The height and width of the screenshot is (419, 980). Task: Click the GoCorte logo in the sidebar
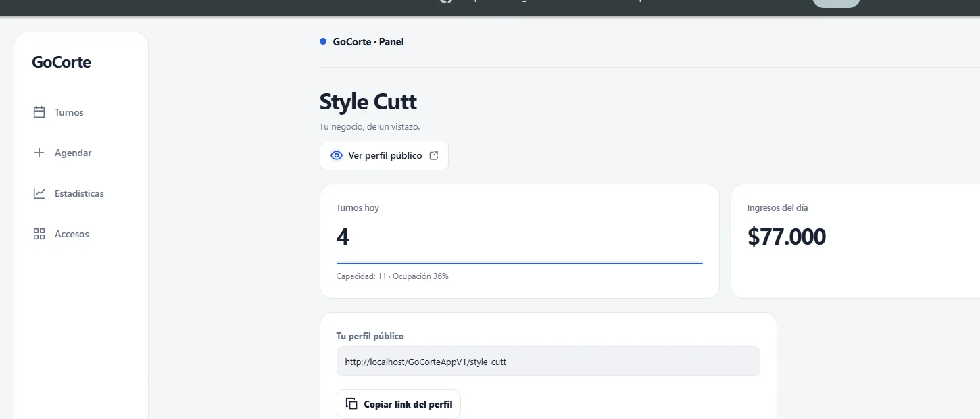click(62, 62)
